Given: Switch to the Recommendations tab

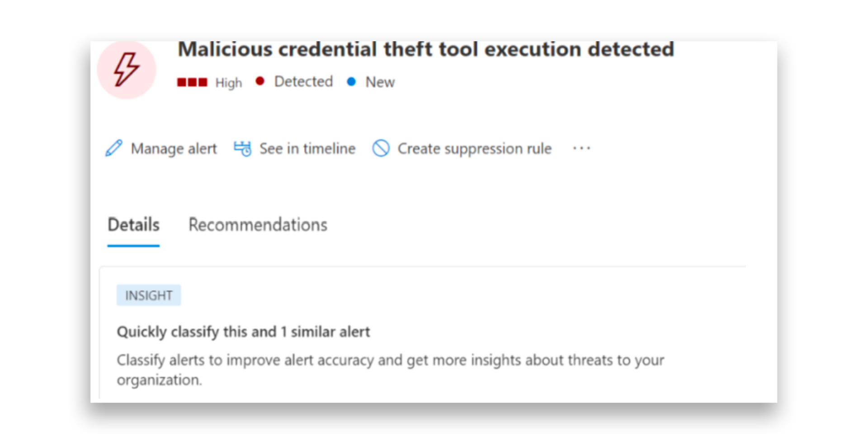Looking at the screenshot, I should (x=258, y=225).
